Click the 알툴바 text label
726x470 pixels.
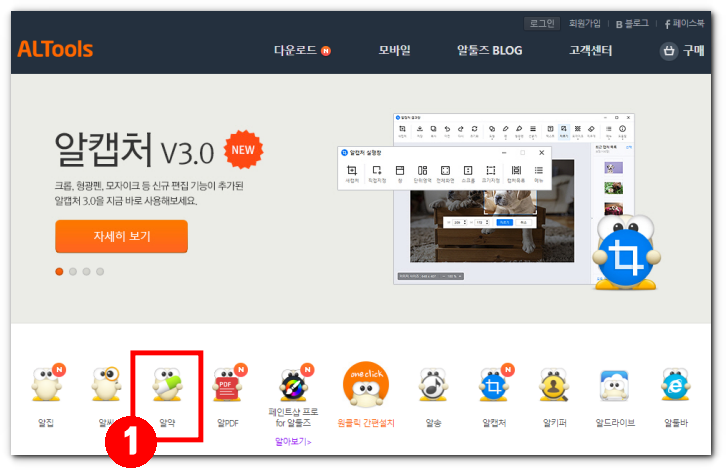click(x=676, y=422)
